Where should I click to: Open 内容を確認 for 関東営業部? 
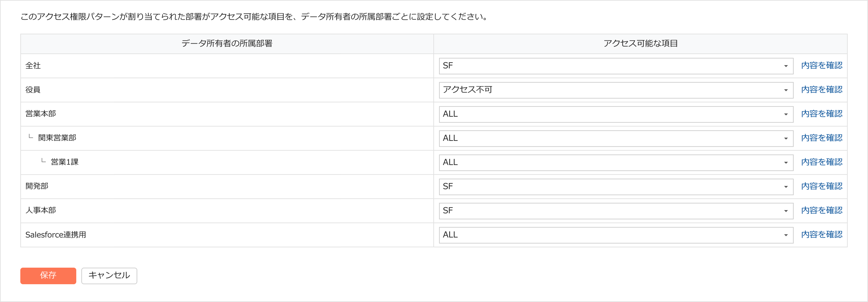pyautogui.click(x=821, y=138)
